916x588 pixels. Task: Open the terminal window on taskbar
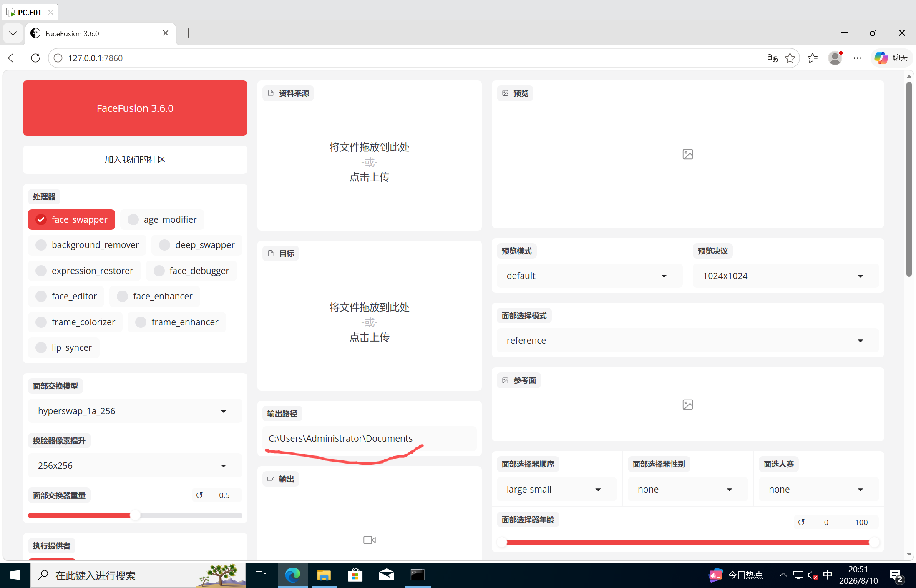coord(418,575)
